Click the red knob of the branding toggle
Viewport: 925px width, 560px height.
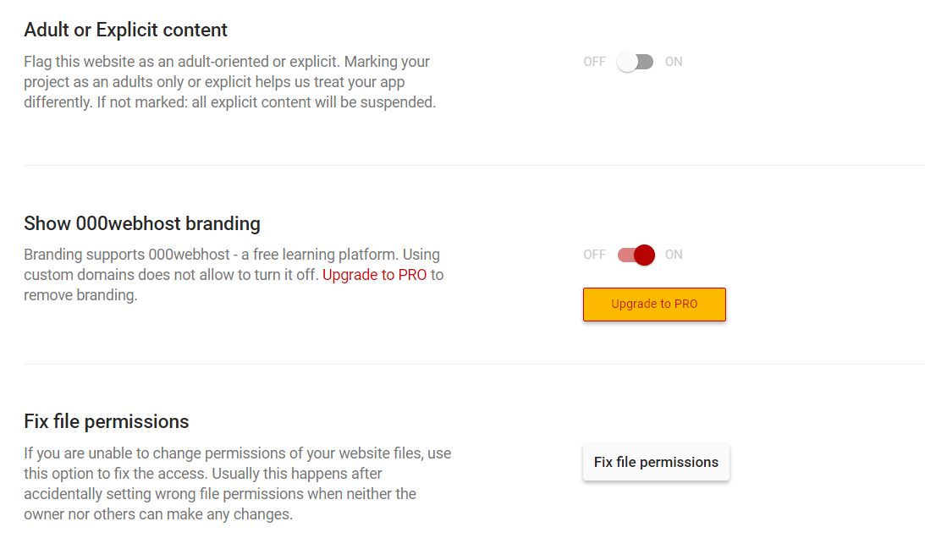(x=644, y=255)
